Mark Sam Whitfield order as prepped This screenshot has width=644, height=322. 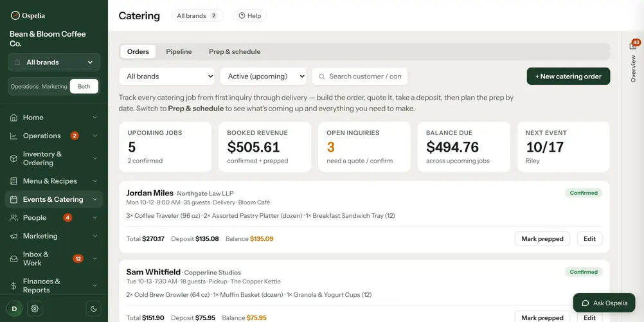click(x=542, y=318)
